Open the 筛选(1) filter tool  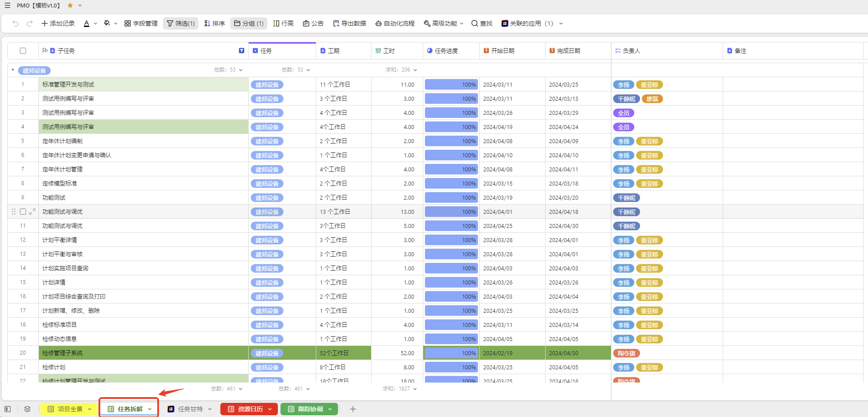tap(181, 23)
